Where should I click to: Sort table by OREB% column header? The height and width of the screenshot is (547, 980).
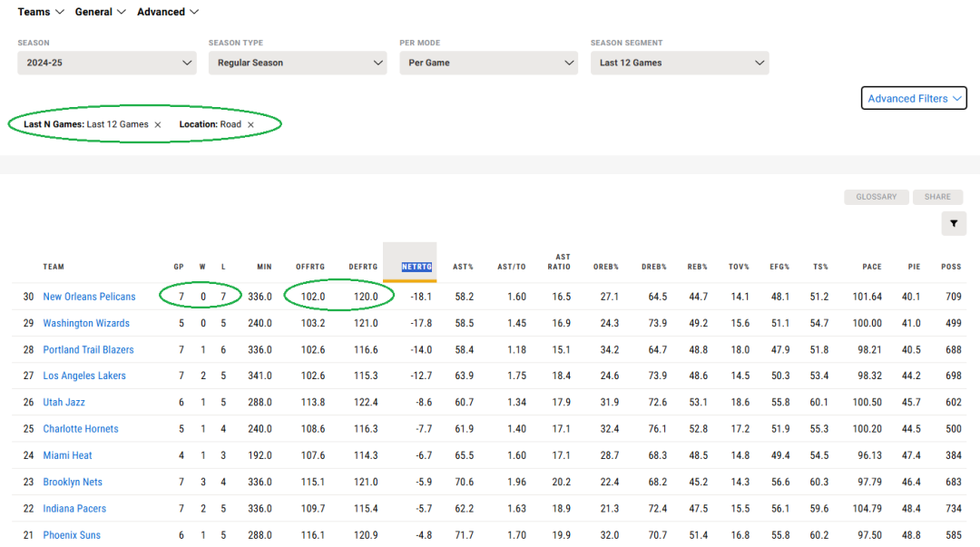(606, 267)
